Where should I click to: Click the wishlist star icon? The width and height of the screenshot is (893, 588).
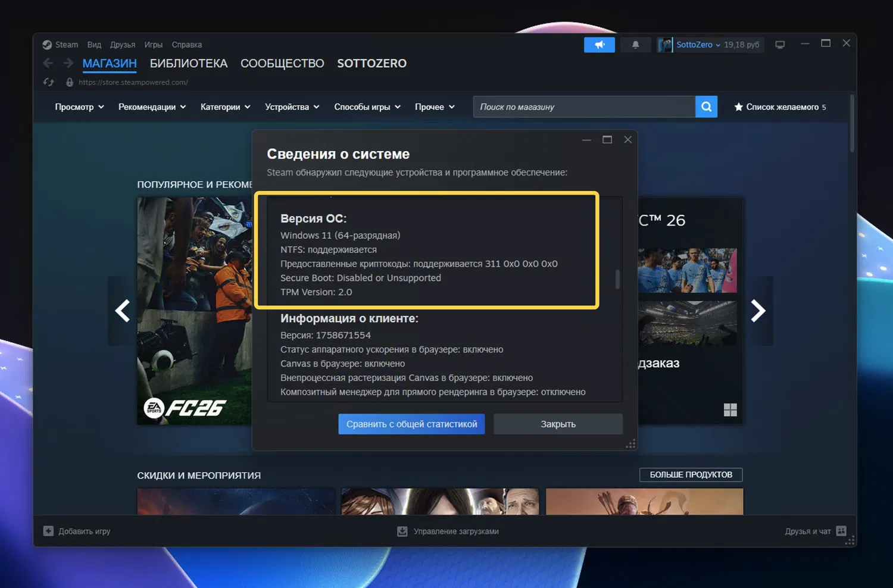[x=739, y=107]
